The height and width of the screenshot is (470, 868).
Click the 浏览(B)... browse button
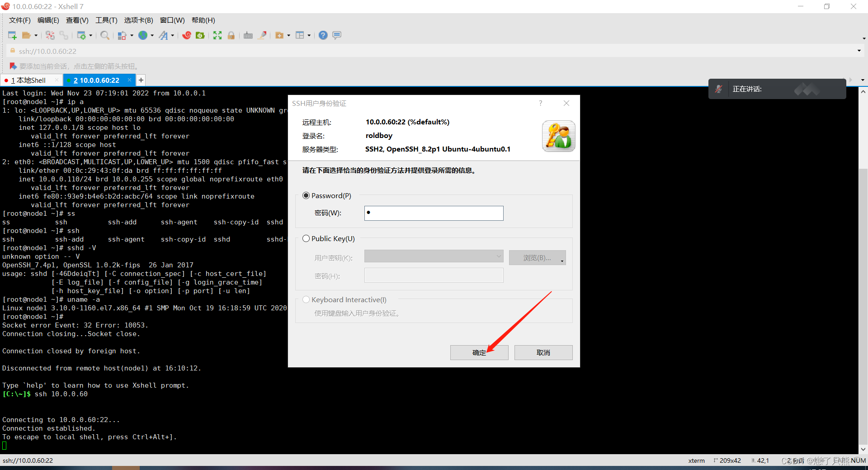click(537, 258)
